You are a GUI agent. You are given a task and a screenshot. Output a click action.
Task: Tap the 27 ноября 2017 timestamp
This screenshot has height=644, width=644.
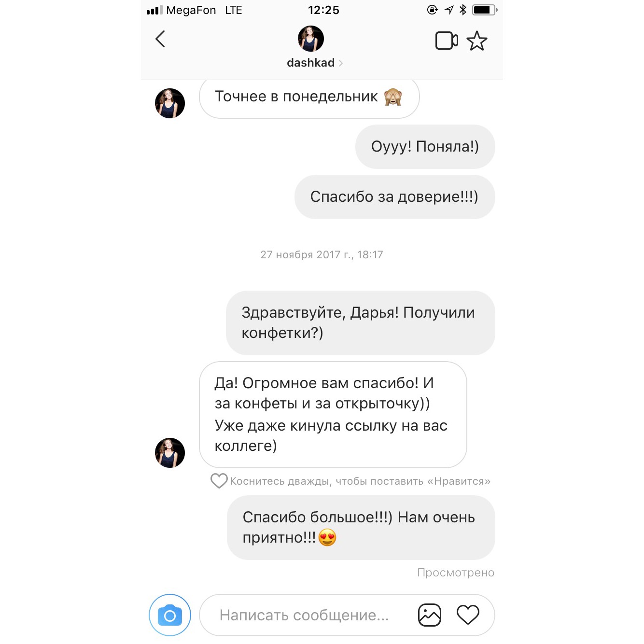click(x=322, y=255)
